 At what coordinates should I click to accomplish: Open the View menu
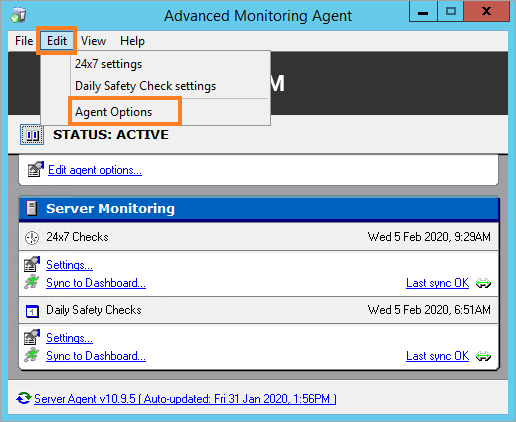tap(94, 41)
